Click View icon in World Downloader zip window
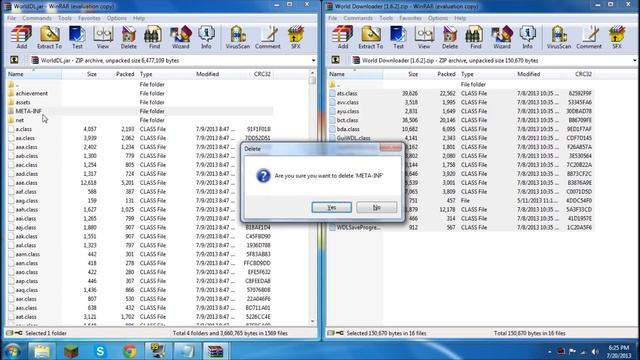Screen dimensions: 640x360 [x=424, y=37]
